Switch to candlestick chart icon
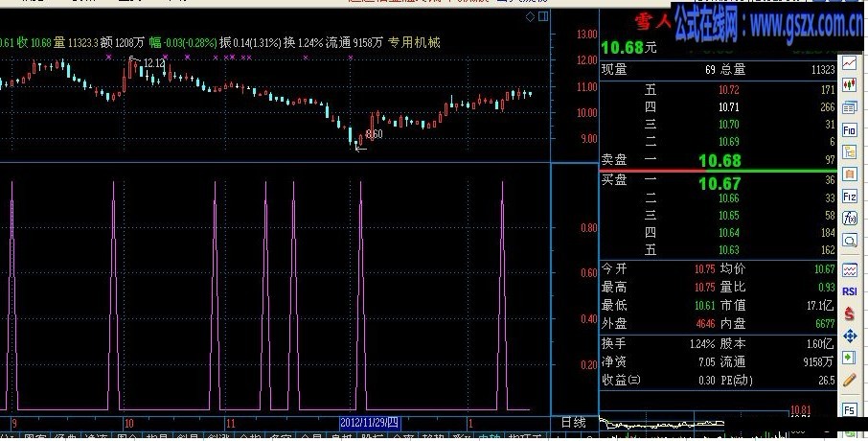Screen dimensions: 868x441 [849, 84]
